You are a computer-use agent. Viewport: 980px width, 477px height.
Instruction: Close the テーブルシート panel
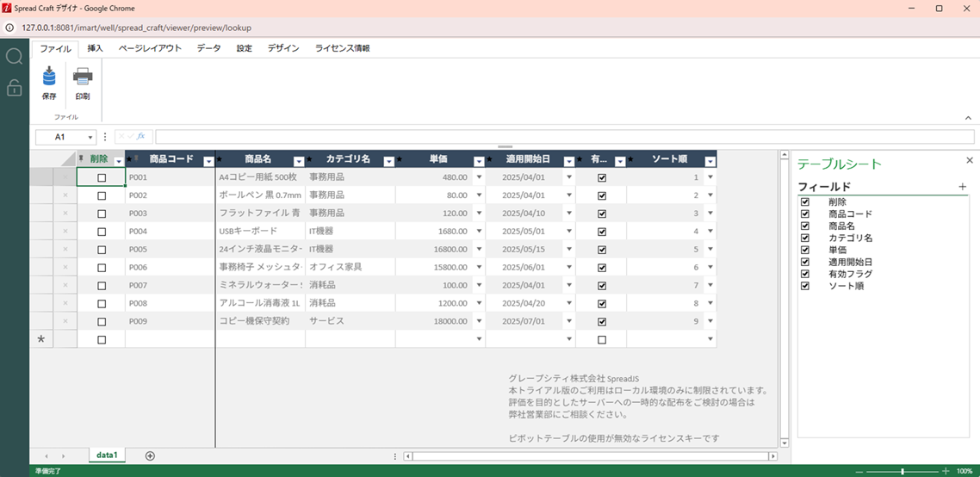(x=969, y=160)
